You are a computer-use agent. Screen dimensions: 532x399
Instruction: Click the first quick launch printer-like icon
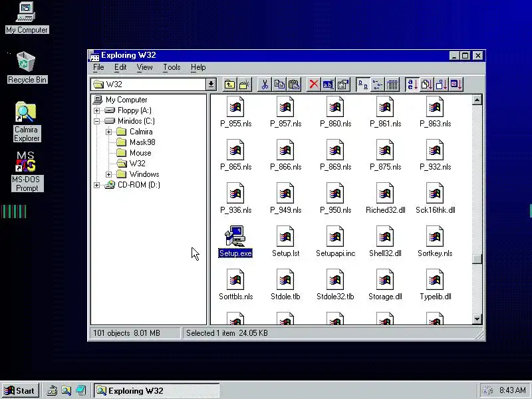click(52, 391)
